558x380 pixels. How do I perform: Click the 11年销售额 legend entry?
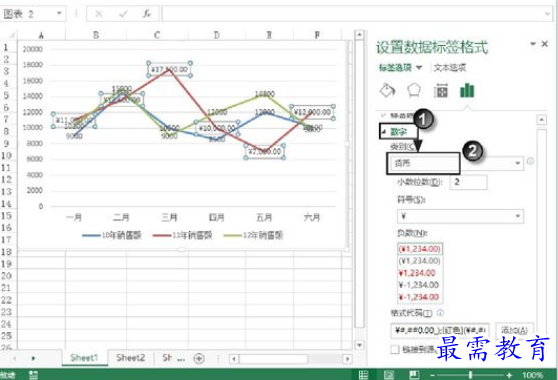182,235
